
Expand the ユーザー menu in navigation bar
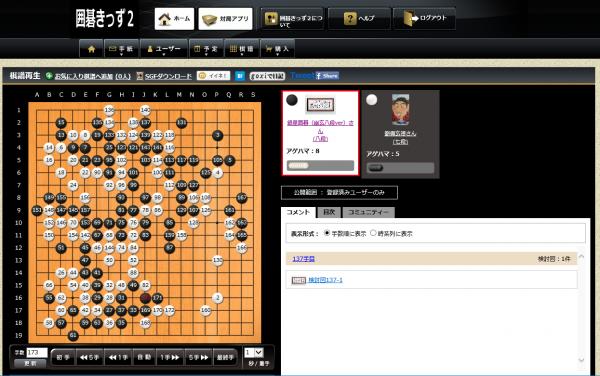click(164, 49)
